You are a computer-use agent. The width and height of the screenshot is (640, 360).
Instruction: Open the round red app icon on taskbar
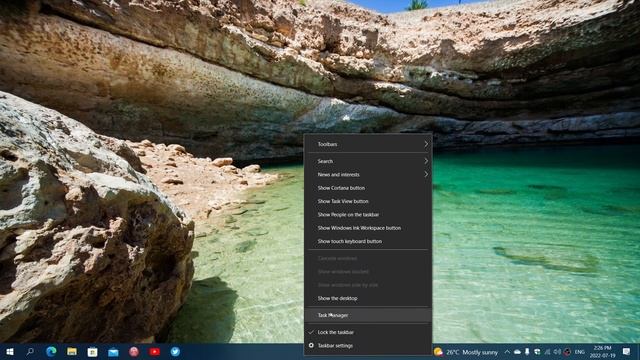coord(134,351)
